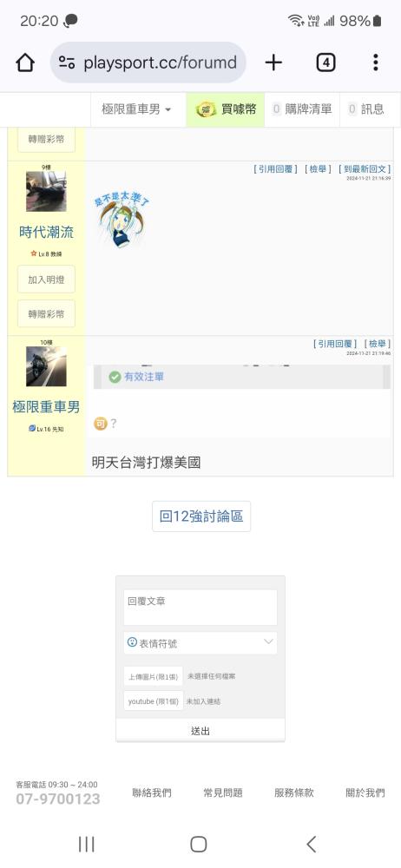
Task: Click into the 回覆文章 text field
Action: coord(200,608)
